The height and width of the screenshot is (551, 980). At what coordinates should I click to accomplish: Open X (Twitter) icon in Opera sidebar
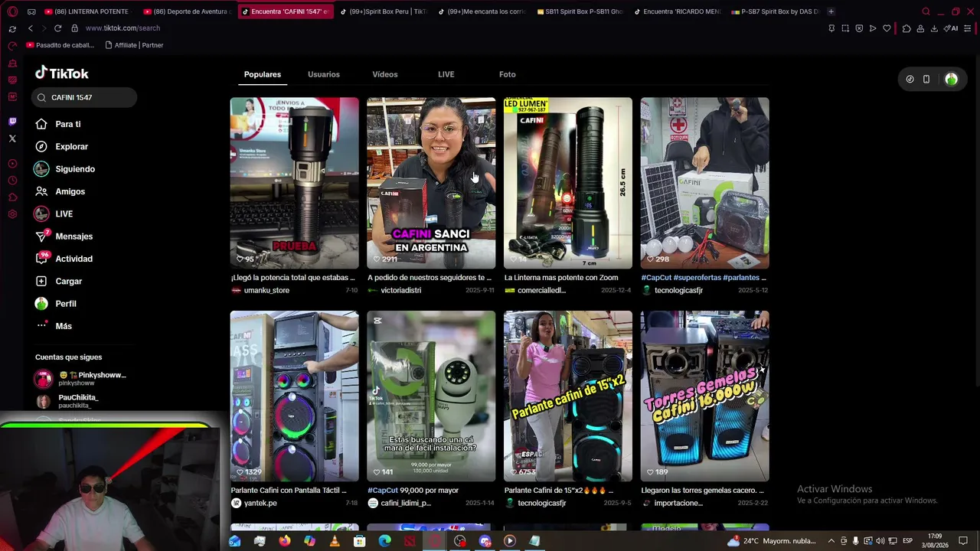12,139
